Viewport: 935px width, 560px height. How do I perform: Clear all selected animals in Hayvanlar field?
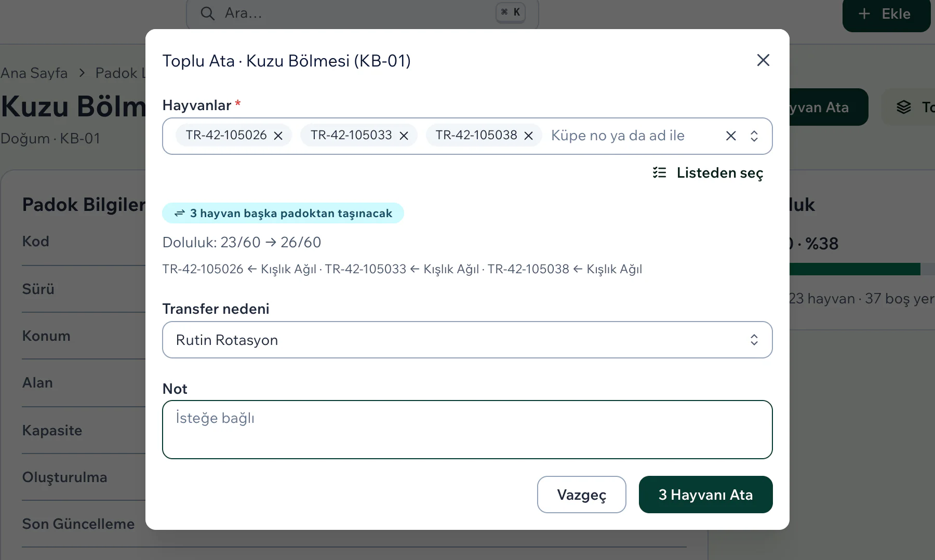pyautogui.click(x=731, y=136)
